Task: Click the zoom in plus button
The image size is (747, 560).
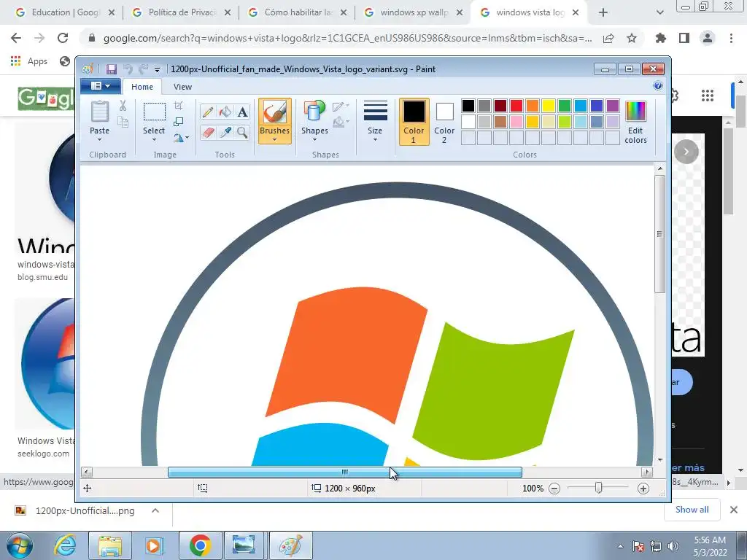Action: [643, 488]
